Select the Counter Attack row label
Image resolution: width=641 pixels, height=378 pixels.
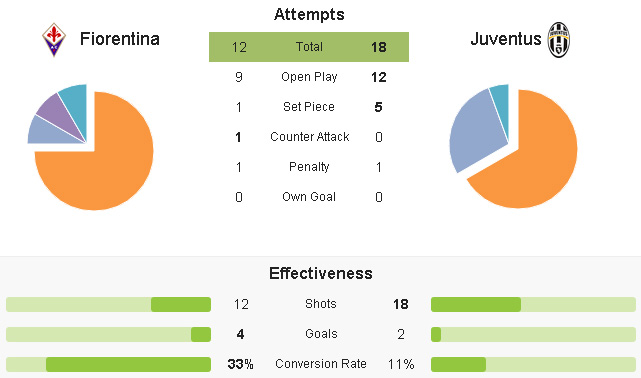click(309, 136)
